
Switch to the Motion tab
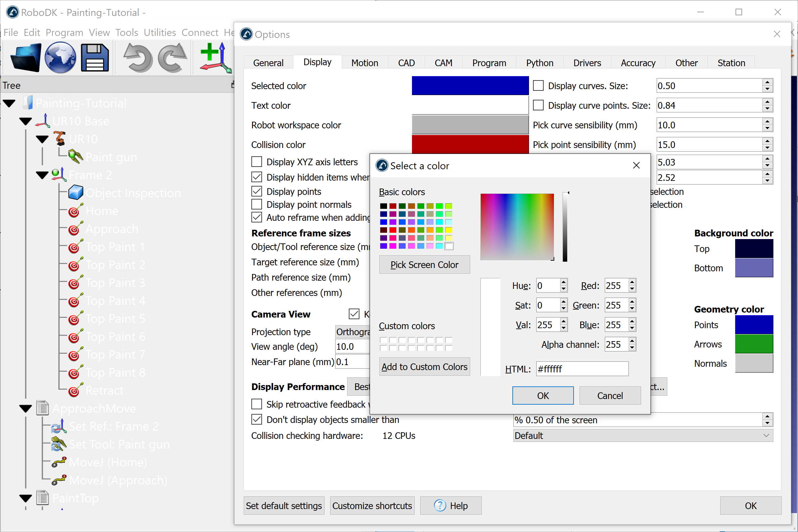[x=364, y=63]
